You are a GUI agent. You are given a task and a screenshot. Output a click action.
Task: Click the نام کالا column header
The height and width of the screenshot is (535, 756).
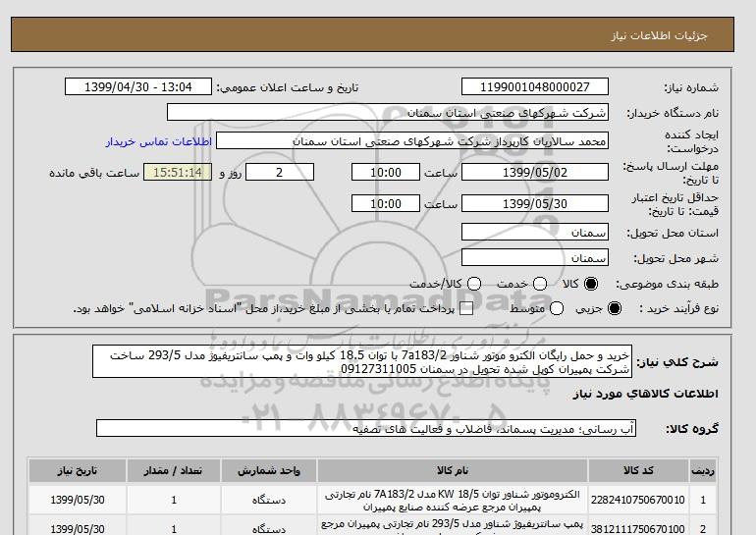point(453,471)
